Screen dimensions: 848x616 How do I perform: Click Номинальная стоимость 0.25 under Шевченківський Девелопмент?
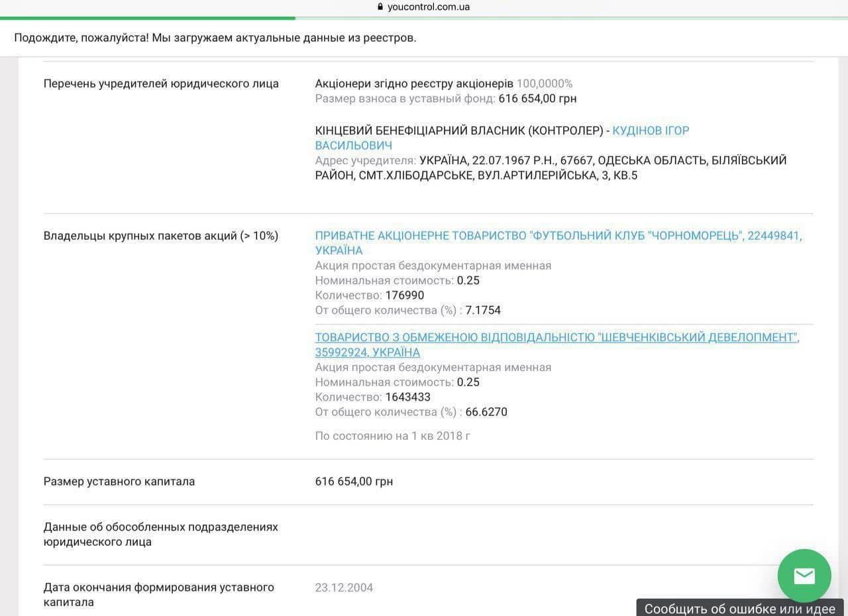coord(397,382)
